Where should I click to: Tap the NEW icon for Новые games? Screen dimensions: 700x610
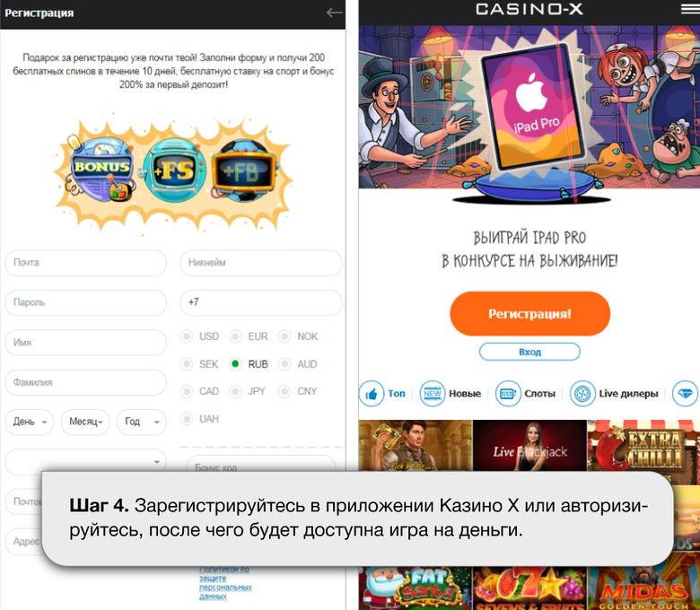[x=433, y=394]
